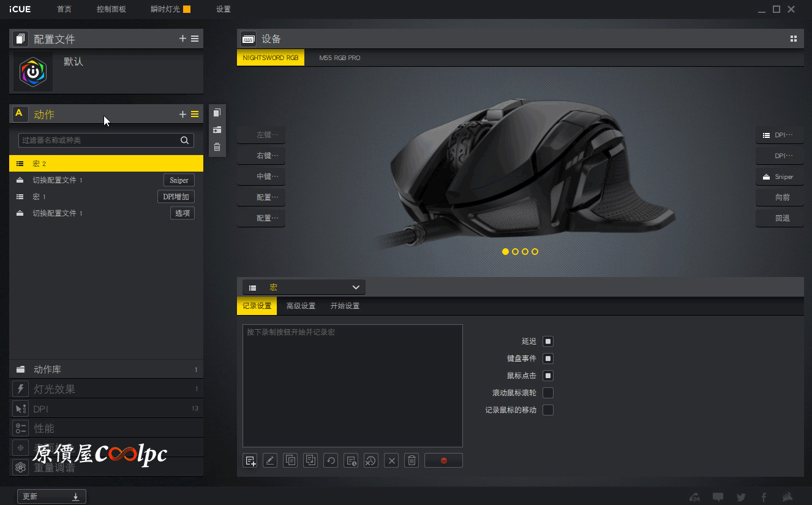Click the copy documents icon in macro toolbar

pos(291,460)
